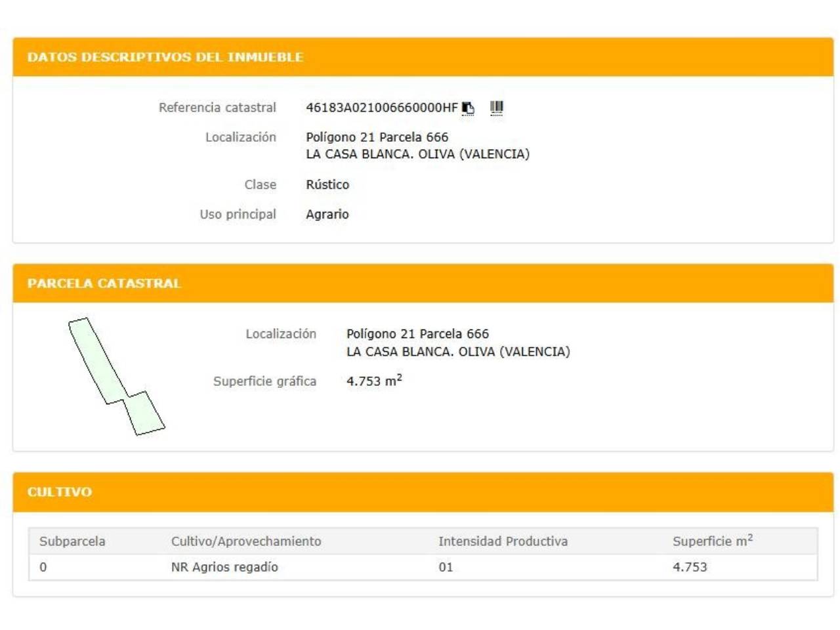Click the 'Subparcela' column header
This screenshot has height=630, width=840.
coord(72,541)
